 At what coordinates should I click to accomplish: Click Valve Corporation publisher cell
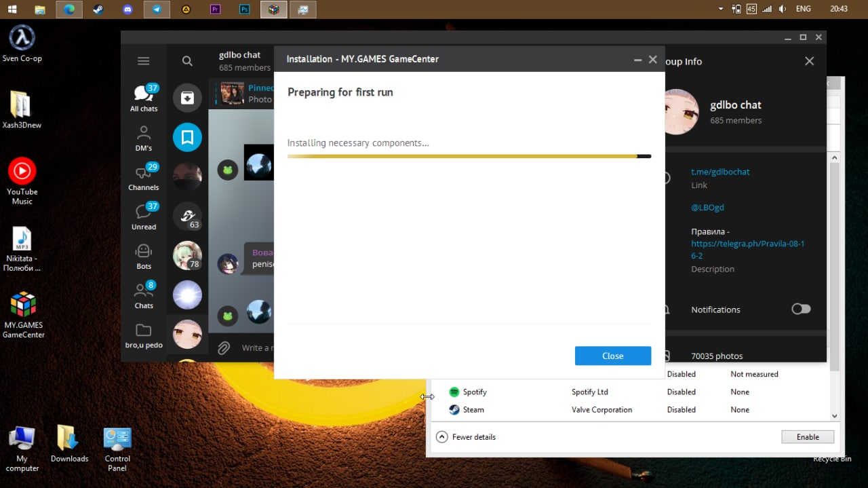pos(601,409)
